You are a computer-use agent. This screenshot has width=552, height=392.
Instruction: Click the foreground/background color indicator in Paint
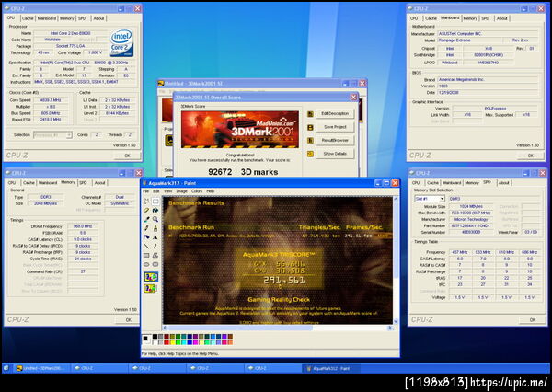[146, 340]
